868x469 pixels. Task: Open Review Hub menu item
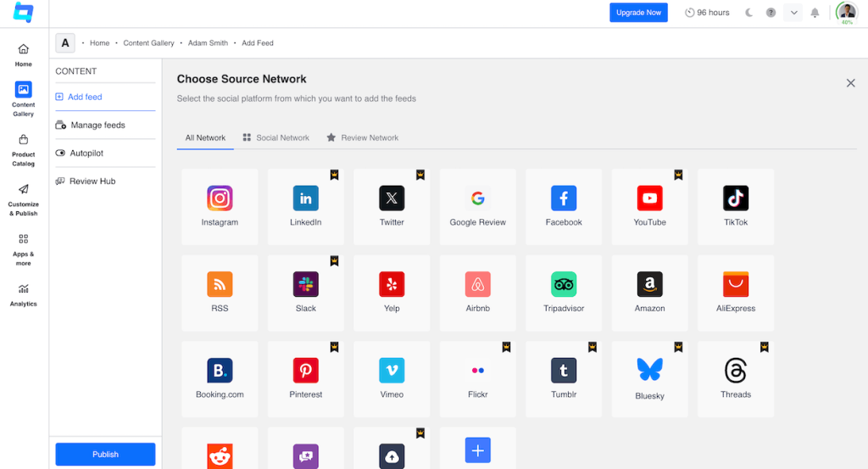click(105, 181)
